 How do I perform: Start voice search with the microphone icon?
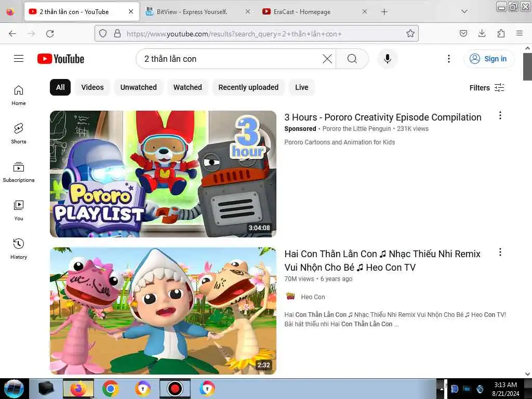(x=387, y=59)
